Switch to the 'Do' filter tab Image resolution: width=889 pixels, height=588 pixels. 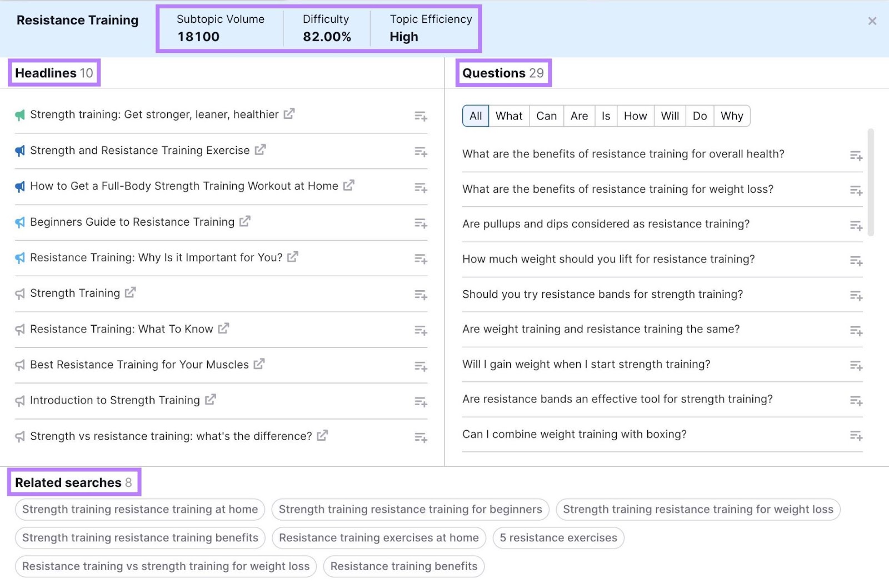pos(700,116)
